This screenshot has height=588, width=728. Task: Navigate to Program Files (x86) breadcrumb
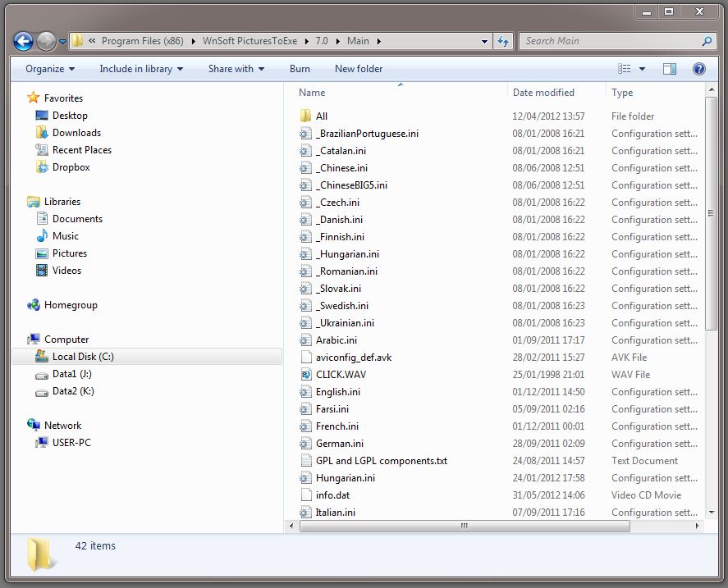[x=143, y=41]
